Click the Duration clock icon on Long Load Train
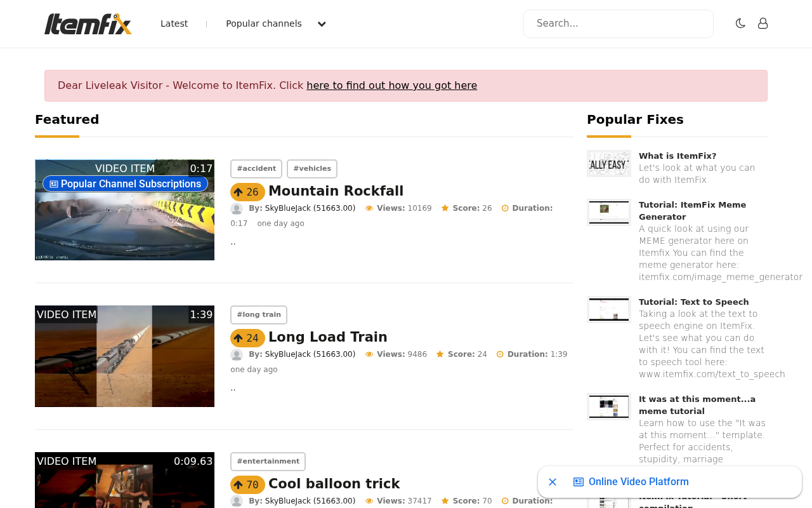Screen dimensions: 812x508 501,354
